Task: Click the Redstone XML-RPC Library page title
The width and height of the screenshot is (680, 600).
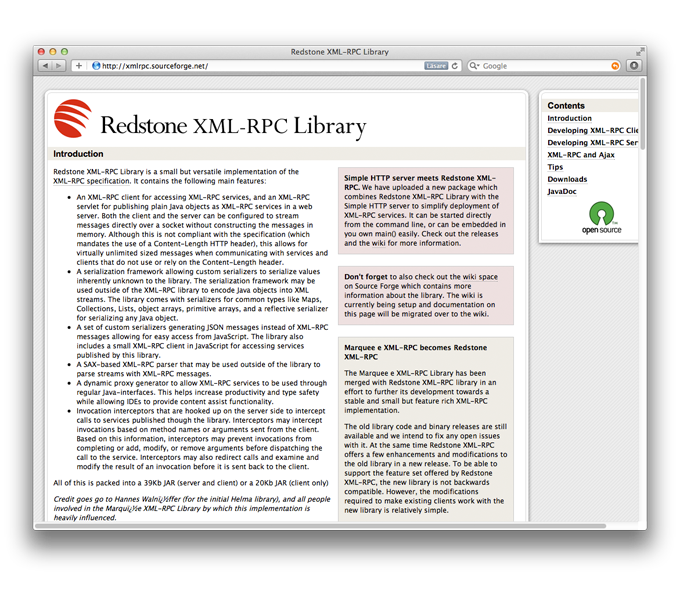Action: click(233, 126)
